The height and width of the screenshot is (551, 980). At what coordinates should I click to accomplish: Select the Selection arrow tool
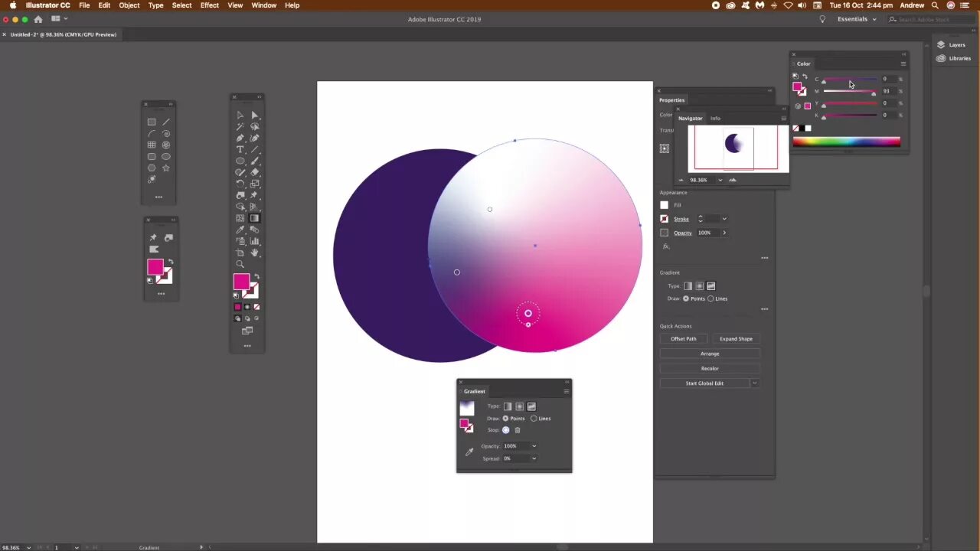tap(240, 115)
